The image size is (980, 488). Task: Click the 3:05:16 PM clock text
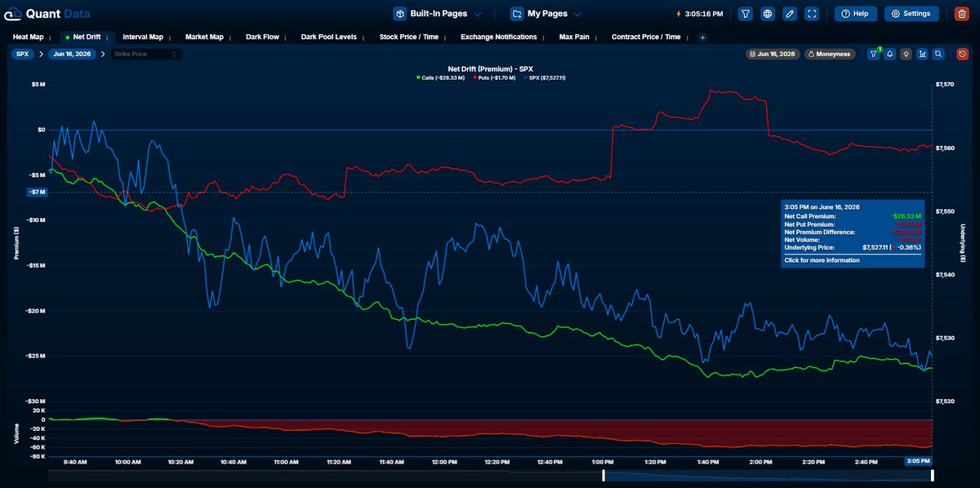click(703, 14)
